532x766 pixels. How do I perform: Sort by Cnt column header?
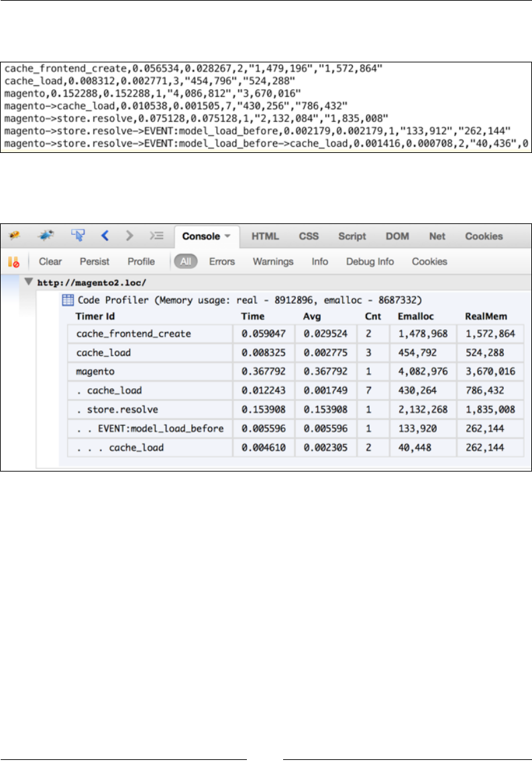point(373,316)
